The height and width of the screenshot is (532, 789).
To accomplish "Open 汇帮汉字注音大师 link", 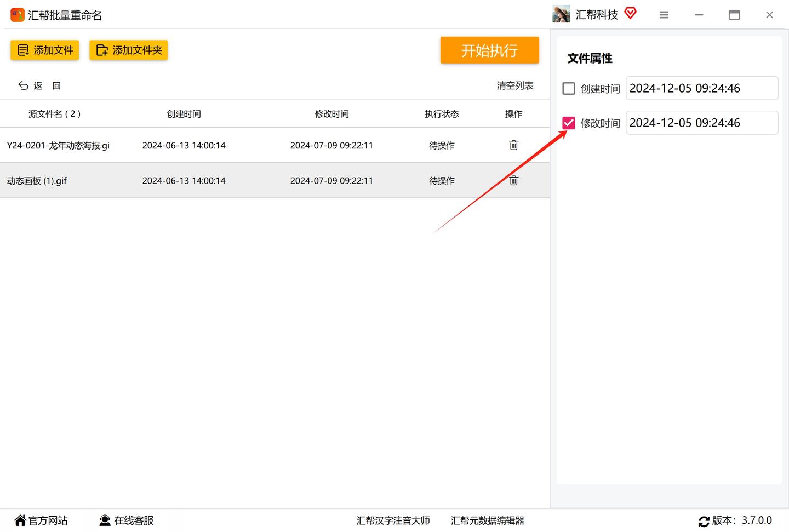I will 393,520.
